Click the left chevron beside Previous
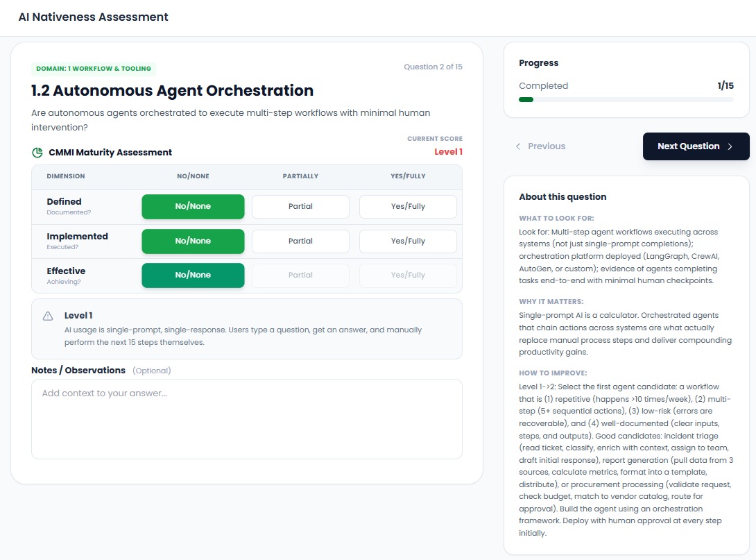 point(518,146)
